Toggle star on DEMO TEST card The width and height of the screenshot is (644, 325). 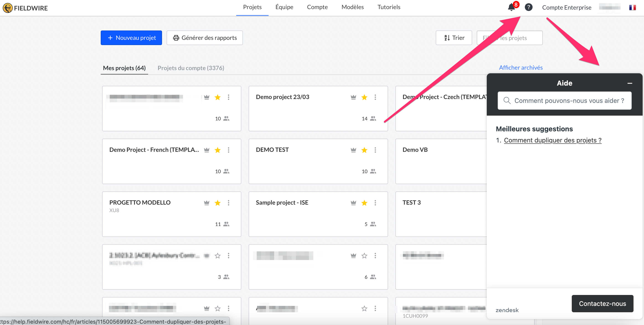(364, 150)
